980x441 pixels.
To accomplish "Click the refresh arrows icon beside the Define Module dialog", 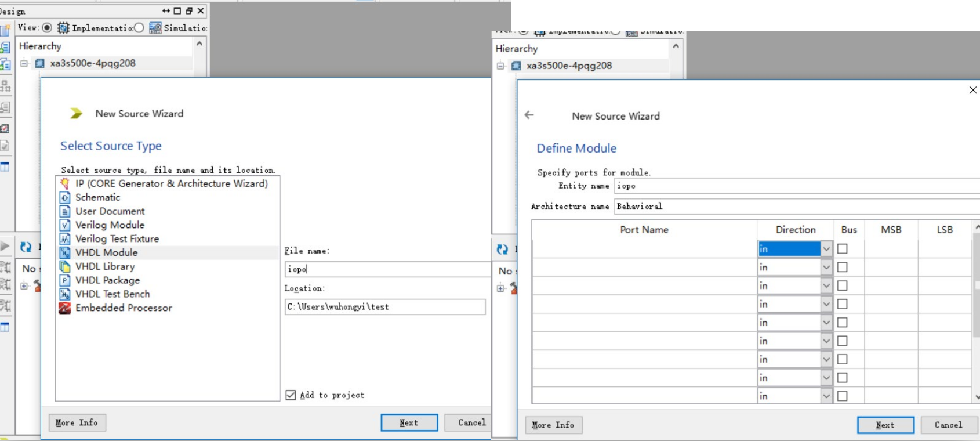I will [x=503, y=250].
